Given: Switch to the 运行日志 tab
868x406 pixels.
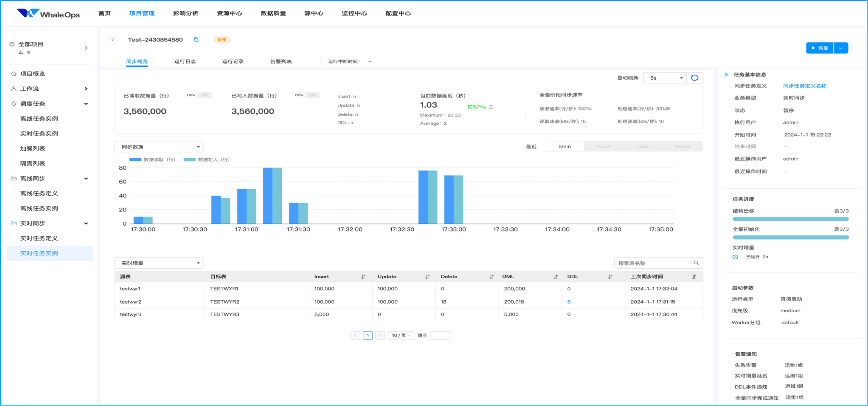Looking at the screenshot, I should coord(185,61).
